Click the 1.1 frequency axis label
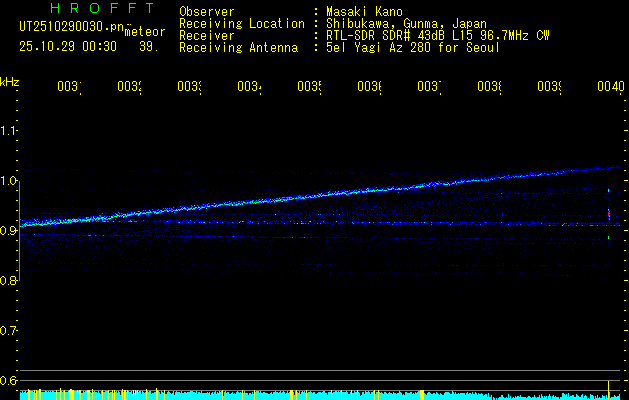 click(8, 131)
